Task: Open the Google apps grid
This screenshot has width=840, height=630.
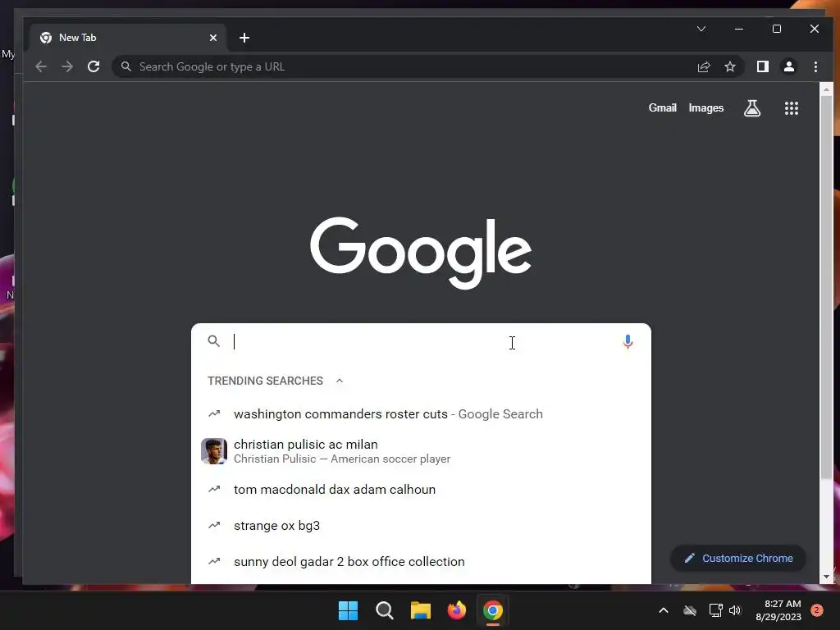Action: pyautogui.click(x=792, y=108)
